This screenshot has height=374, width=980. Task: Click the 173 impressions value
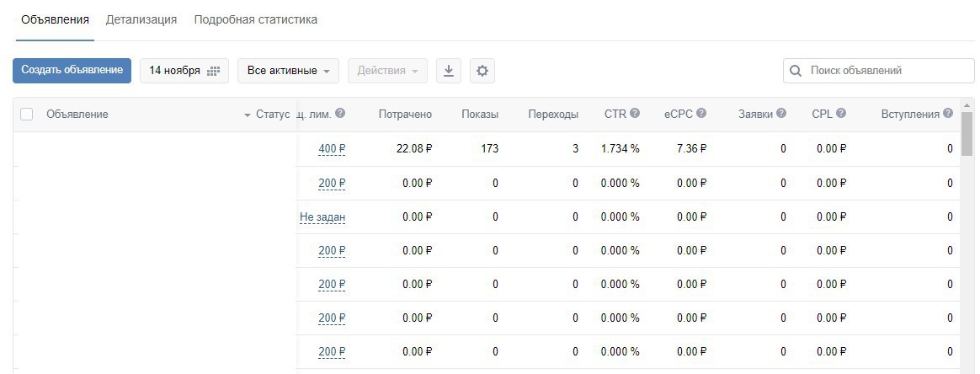tap(489, 149)
